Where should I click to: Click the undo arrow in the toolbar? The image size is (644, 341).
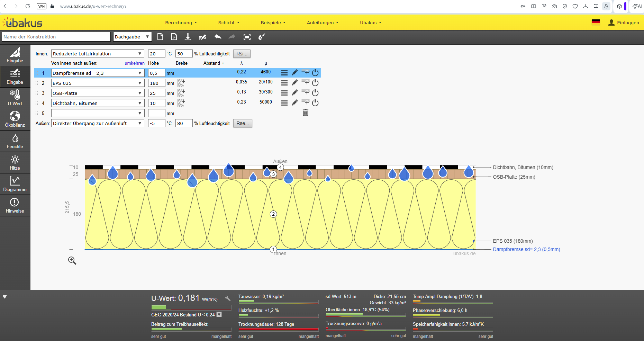click(218, 37)
